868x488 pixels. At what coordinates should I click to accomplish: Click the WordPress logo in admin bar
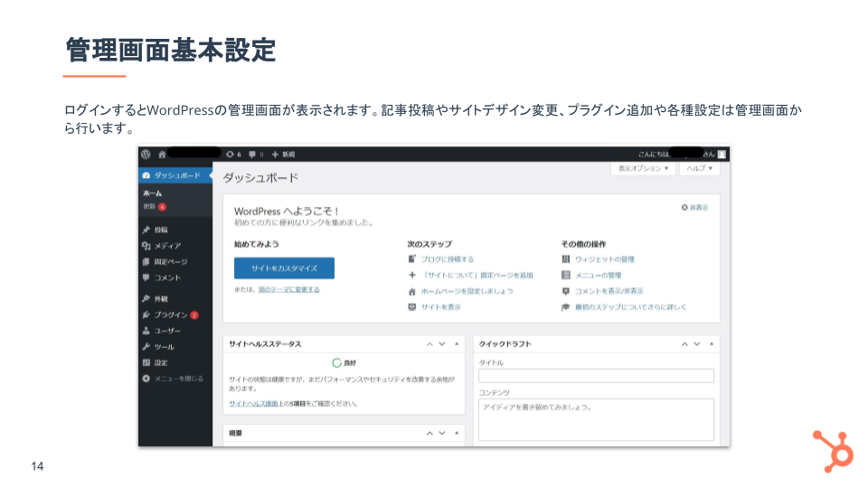coord(146,155)
